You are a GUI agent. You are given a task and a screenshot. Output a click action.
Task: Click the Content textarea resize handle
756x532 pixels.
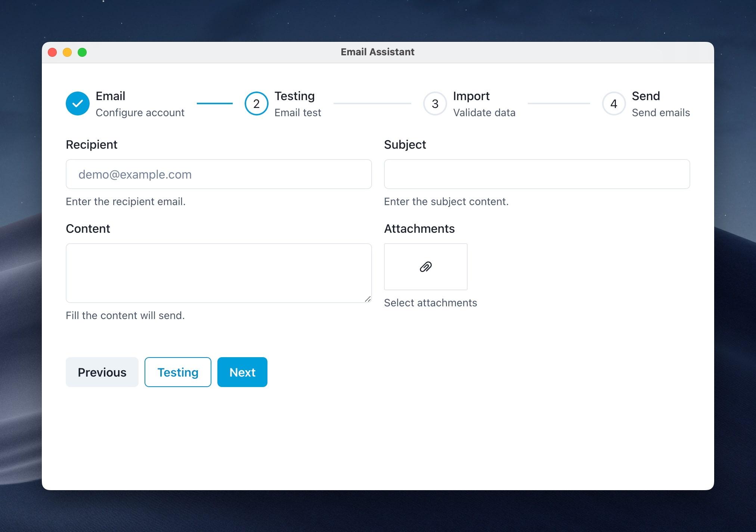point(368,299)
